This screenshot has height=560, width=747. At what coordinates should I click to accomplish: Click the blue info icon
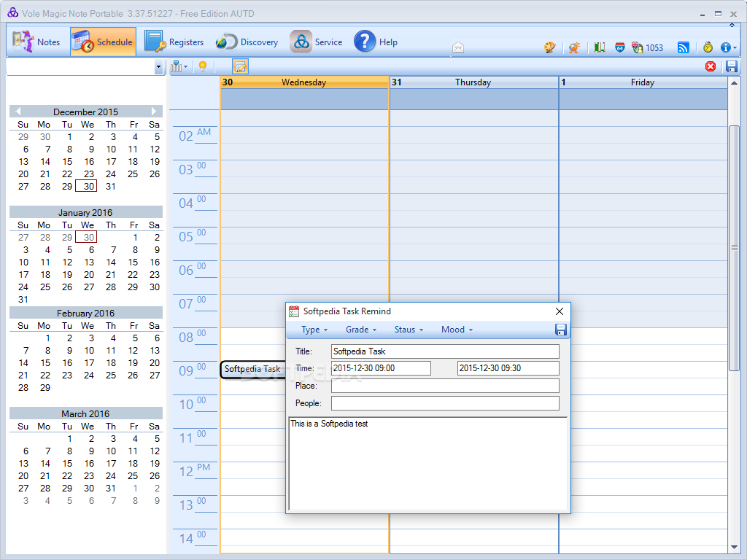(x=726, y=47)
